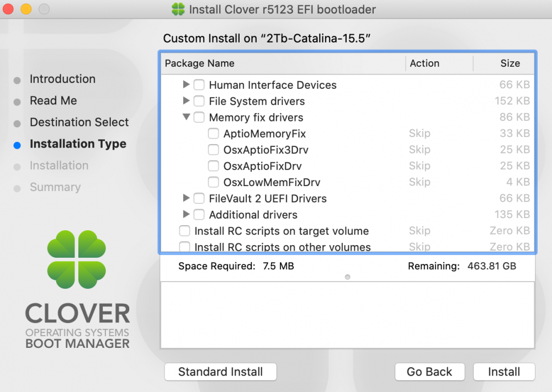Close the installer window with red button
The width and height of the screenshot is (552, 392).
[8, 9]
